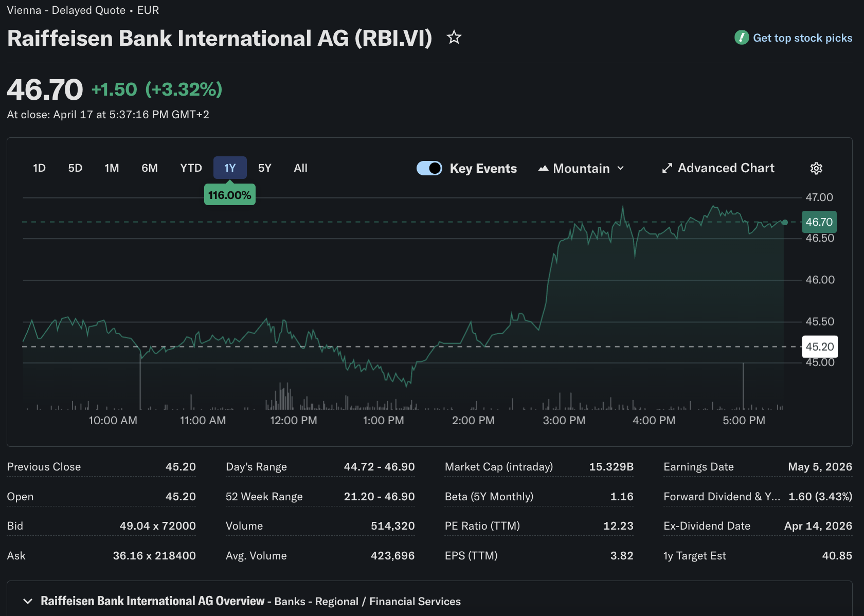
Task: Click the Vienna - Delayed Quote • EUR text
Action: click(83, 10)
